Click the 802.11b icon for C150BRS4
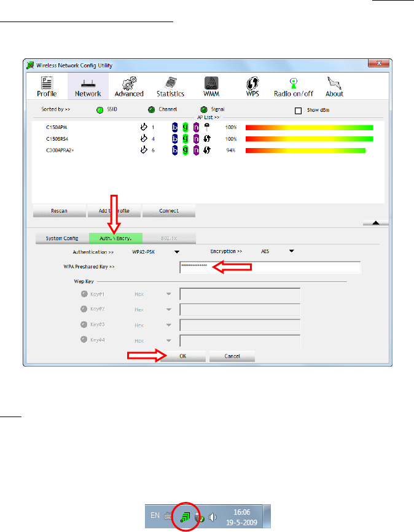Image resolution: width=414 pixels, height=532 pixels. [x=175, y=139]
